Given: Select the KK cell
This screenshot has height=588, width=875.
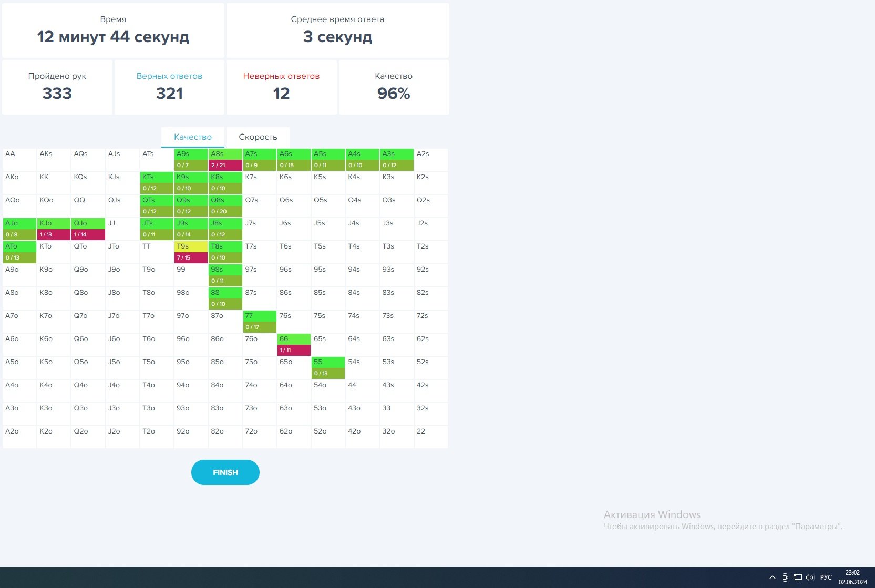Looking at the screenshot, I should 54,183.
